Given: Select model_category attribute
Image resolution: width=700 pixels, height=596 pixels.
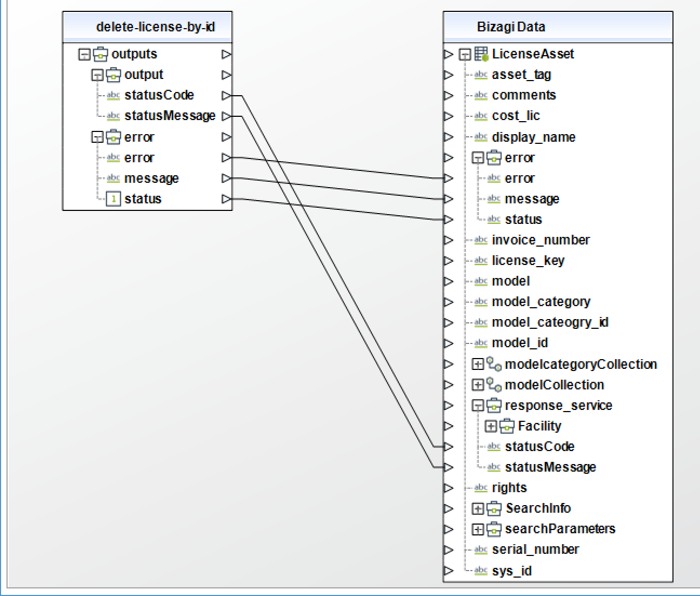Looking at the screenshot, I should 541,302.
